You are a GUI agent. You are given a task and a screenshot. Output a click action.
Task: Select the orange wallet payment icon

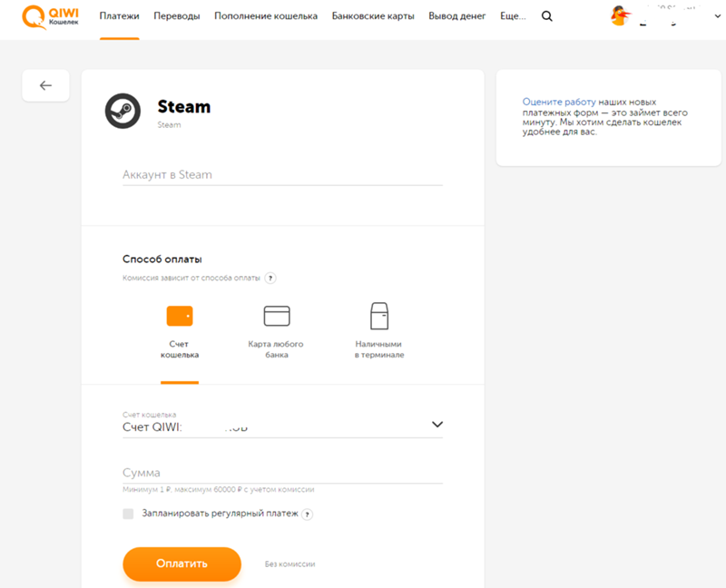[180, 316]
